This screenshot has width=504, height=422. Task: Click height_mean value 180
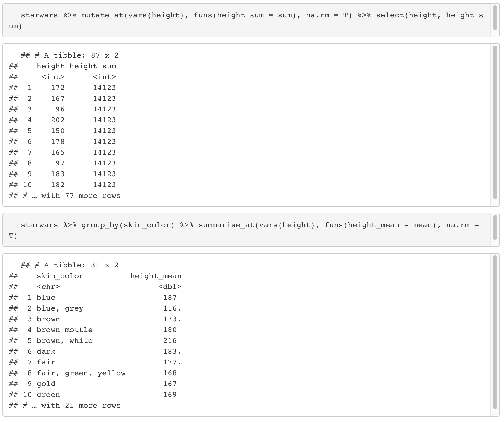click(170, 330)
